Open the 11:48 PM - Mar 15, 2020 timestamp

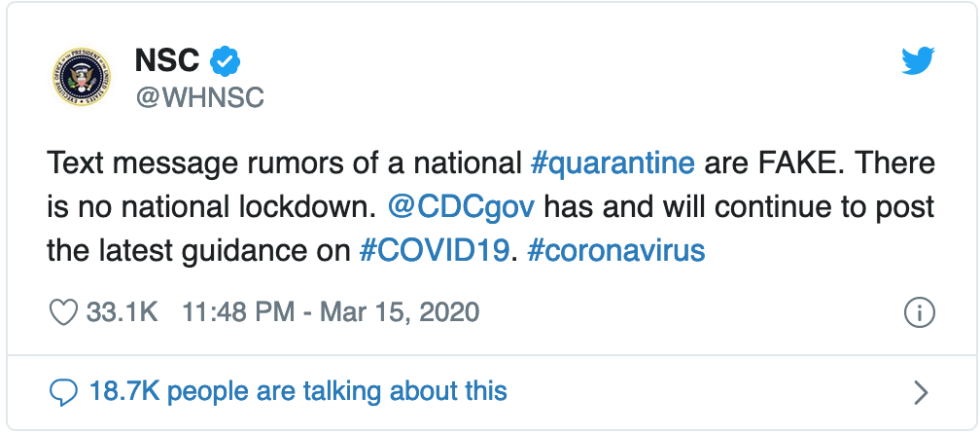click(x=331, y=312)
